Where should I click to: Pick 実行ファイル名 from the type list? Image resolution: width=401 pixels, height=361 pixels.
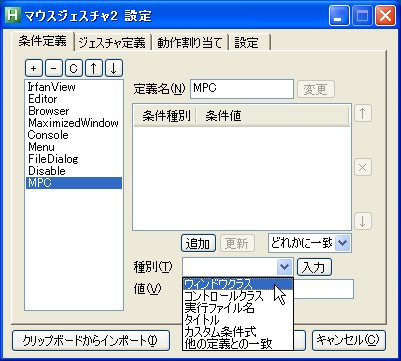click(238, 308)
